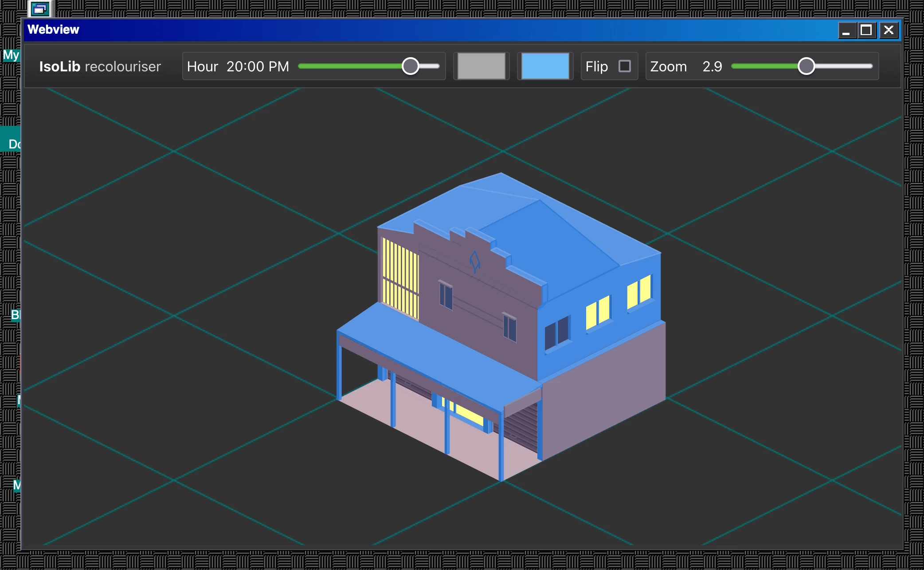The width and height of the screenshot is (924, 570).
Task: Click the diamond emblem on building facade
Action: pyautogui.click(x=474, y=262)
